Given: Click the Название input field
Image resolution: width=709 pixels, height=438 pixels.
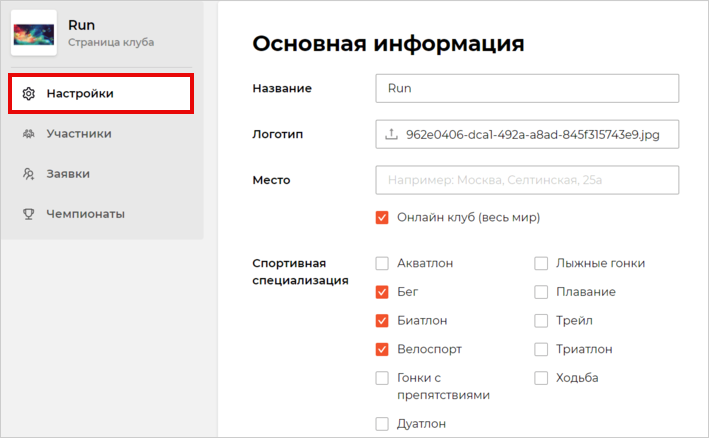Looking at the screenshot, I should 527,89.
